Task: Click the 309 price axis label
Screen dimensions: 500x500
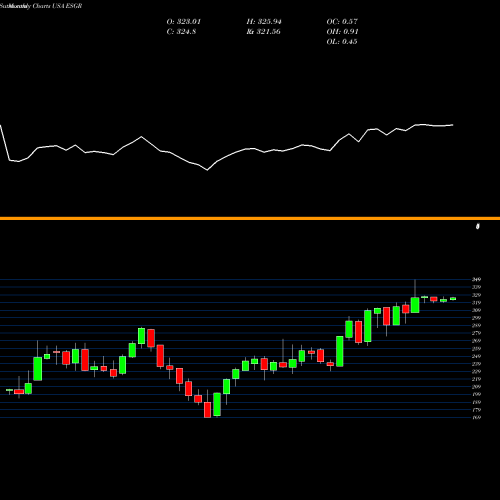Action: pyautogui.click(x=477, y=310)
